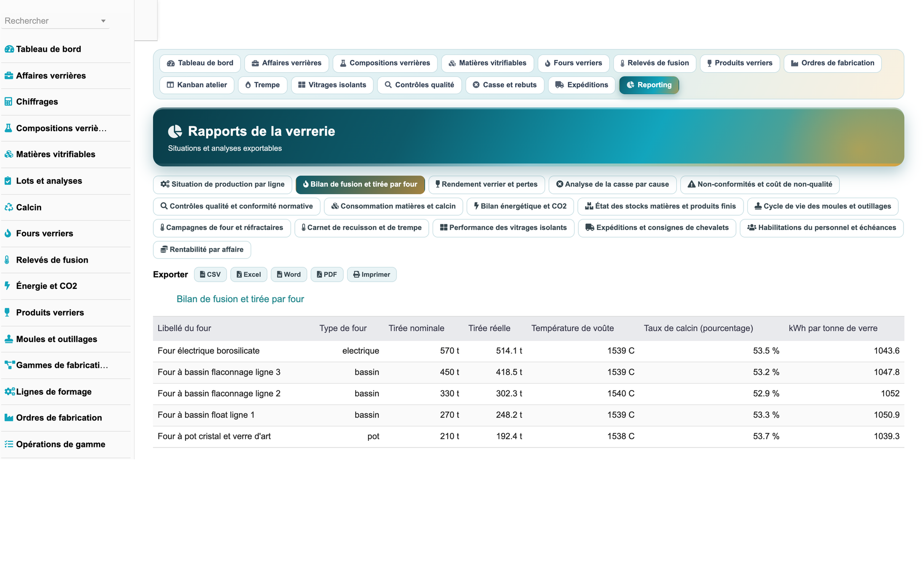Click the Expéditions truck icon in top navigation
The height and width of the screenshot is (572, 924).
[559, 85]
